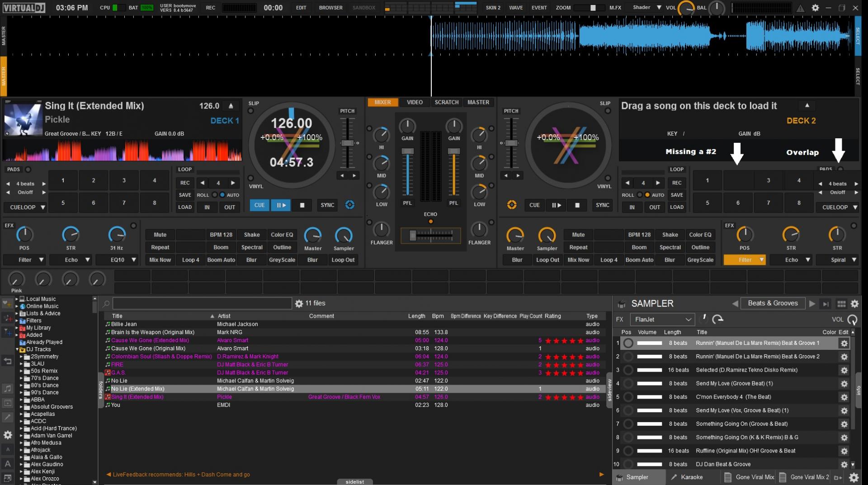Enable deck 1 SLIP mode indicator

pyautogui.click(x=251, y=111)
